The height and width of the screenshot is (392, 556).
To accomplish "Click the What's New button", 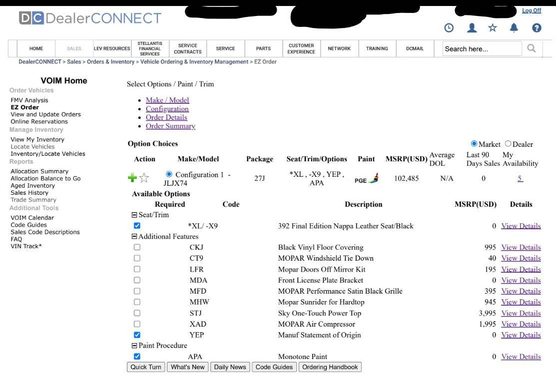I will [x=187, y=367].
